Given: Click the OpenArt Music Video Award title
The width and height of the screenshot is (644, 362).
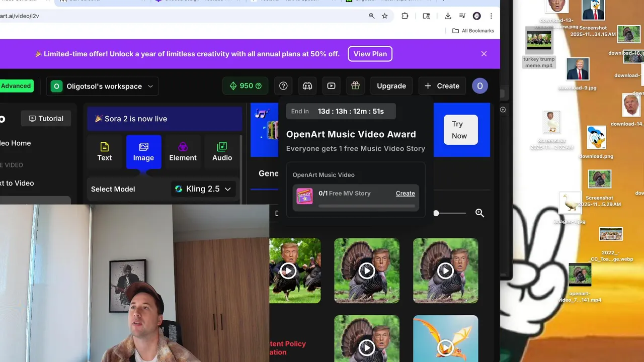Looking at the screenshot, I should pyautogui.click(x=351, y=134).
